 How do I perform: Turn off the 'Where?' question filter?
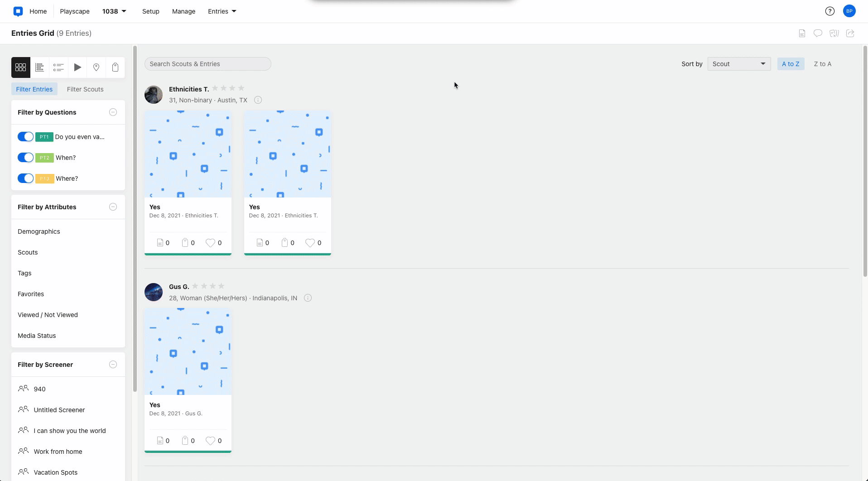coord(26,178)
